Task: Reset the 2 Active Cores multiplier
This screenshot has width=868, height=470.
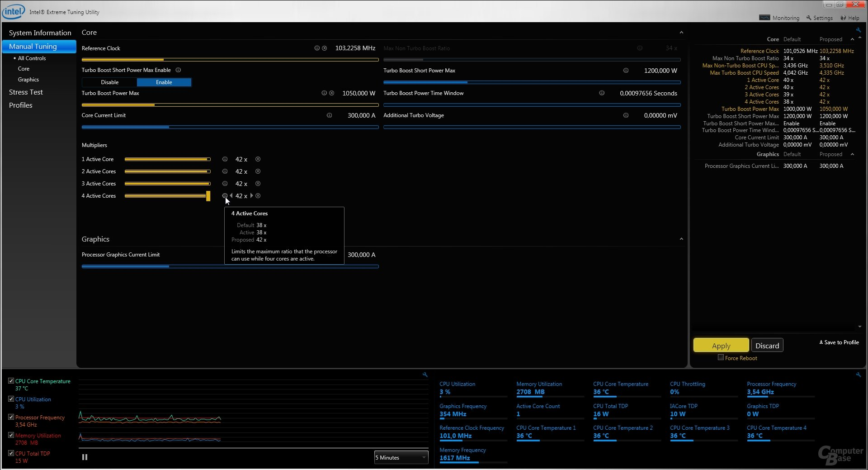Action: pyautogui.click(x=258, y=171)
